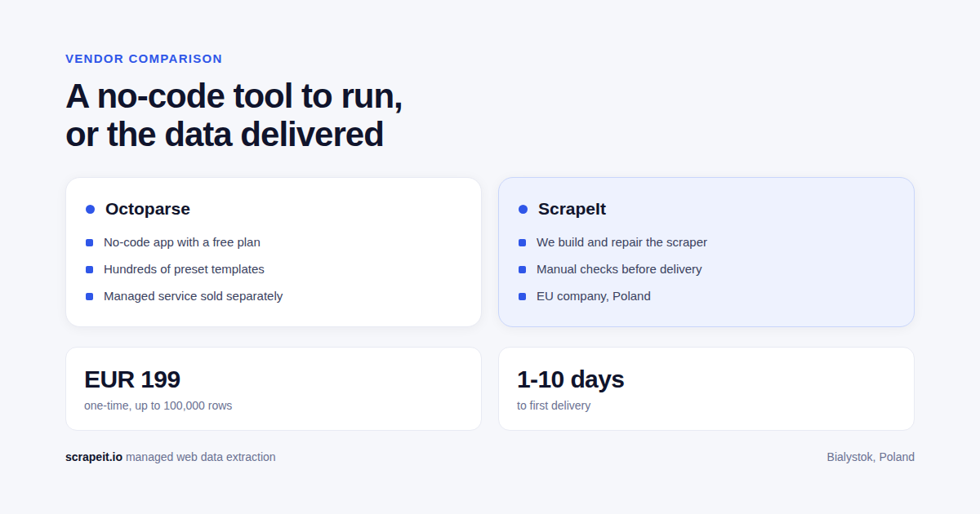Viewport: 980px width, 514px height.
Task: Click bullet square next to "Managed service"
Action: (89, 296)
